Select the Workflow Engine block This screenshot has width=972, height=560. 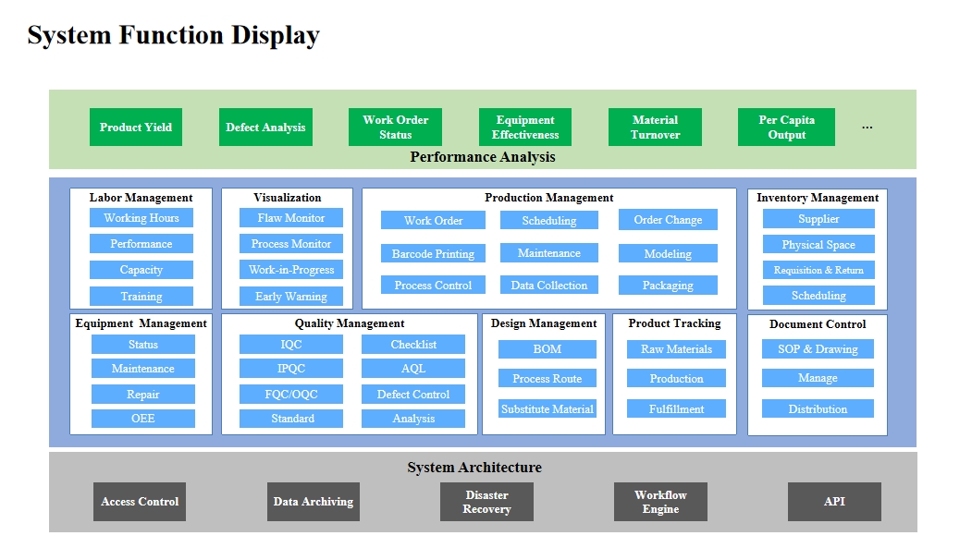(x=660, y=502)
